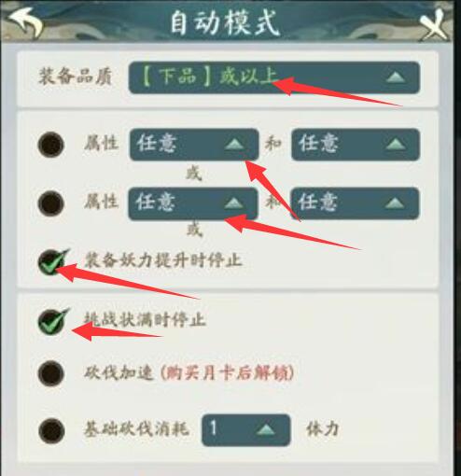Enable the first 属性 condition radio
461x476 pixels.
coord(50,145)
